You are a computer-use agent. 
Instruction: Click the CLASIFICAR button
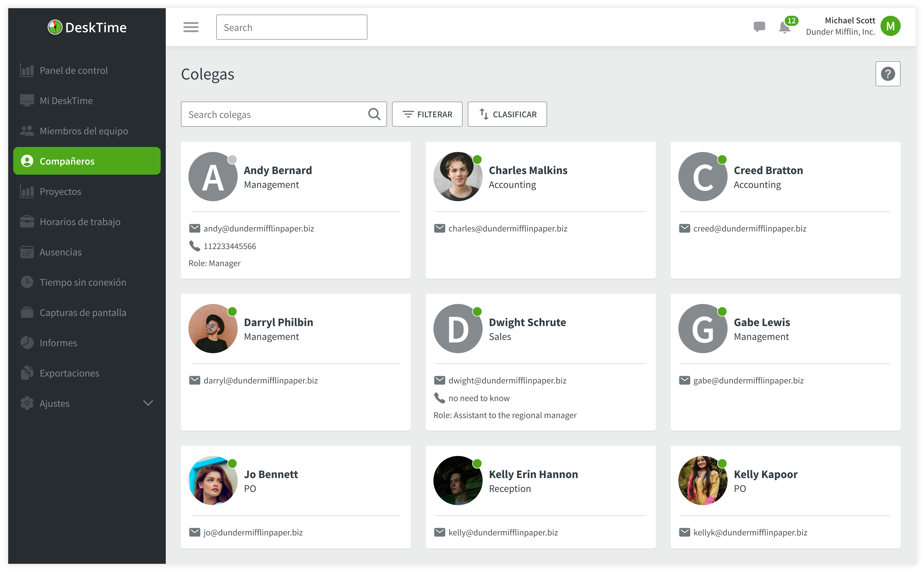pos(507,114)
